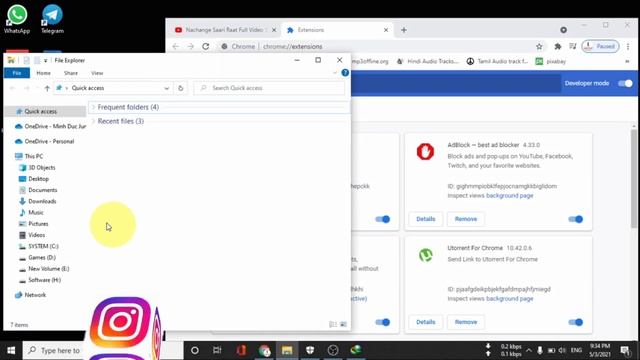The image size is (640, 360).
Task: Open Home ribbon tab
Action: coord(43,73)
